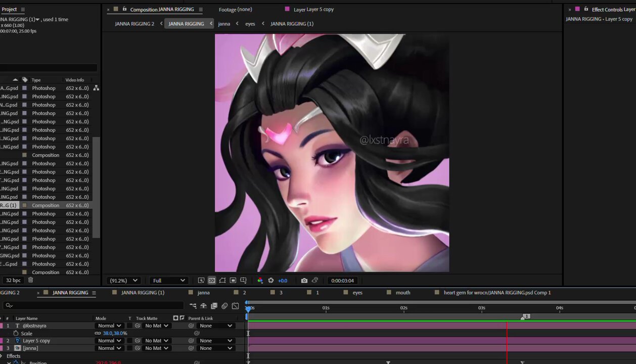
Task: Toggle Preserve Transparency box for @lxstnayra
Action: (x=129, y=326)
